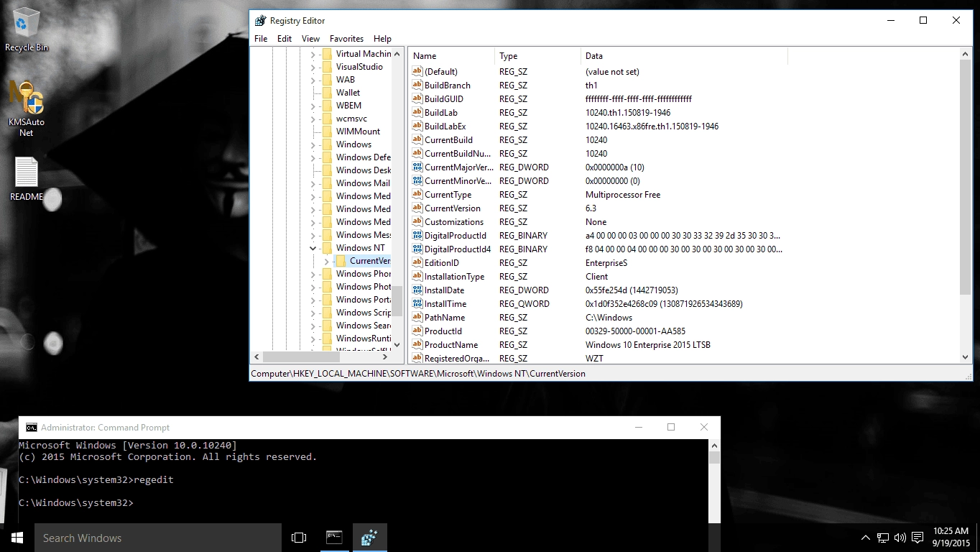Click the BuildLabEx value name
This screenshot has width=980, height=552.
pos(445,126)
